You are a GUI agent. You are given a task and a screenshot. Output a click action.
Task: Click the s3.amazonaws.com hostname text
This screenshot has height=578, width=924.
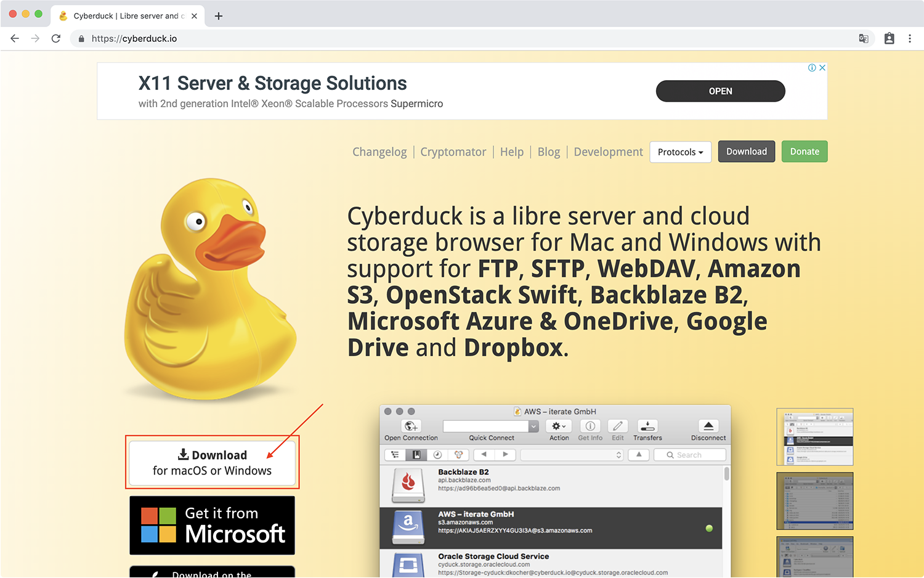465,522
